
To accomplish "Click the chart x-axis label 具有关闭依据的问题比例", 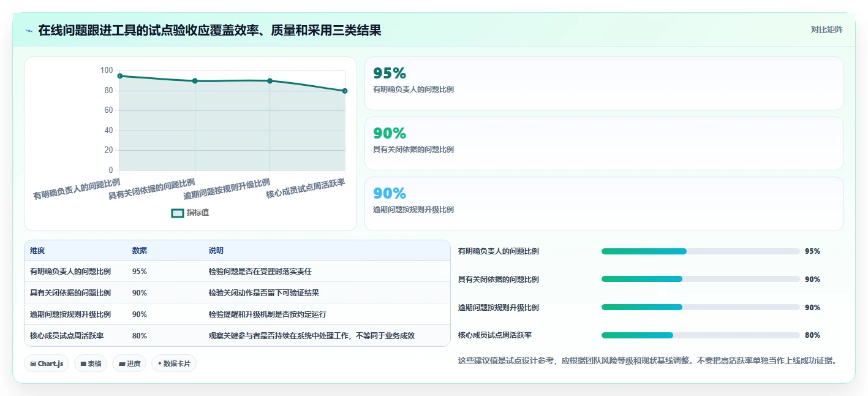I will coord(152,189).
